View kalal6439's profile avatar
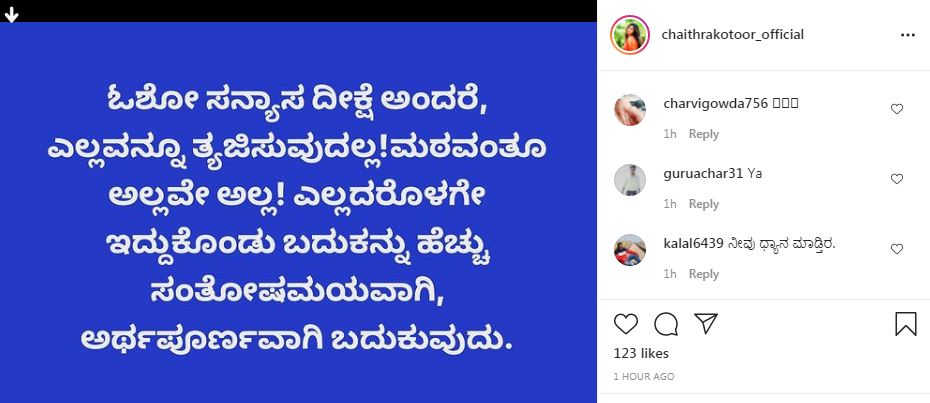 pyautogui.click(x=630, y=250)
